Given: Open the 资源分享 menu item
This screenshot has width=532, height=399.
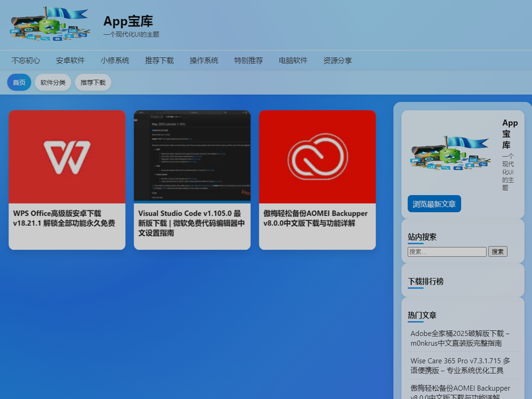Looking at the screenshot, I should click(x=337, y=61).
